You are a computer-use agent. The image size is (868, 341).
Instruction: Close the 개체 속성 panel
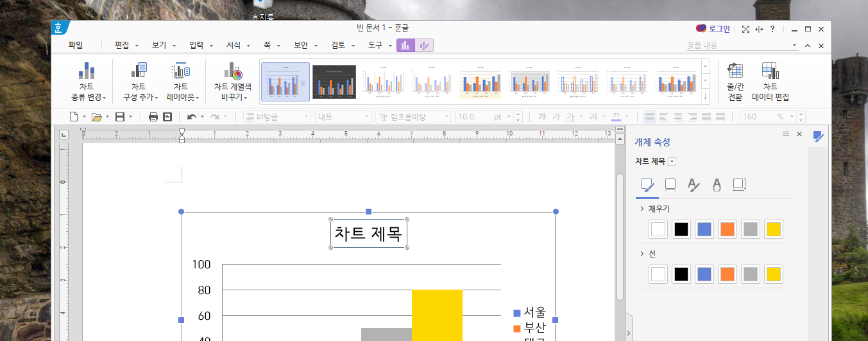coord(799,134)
